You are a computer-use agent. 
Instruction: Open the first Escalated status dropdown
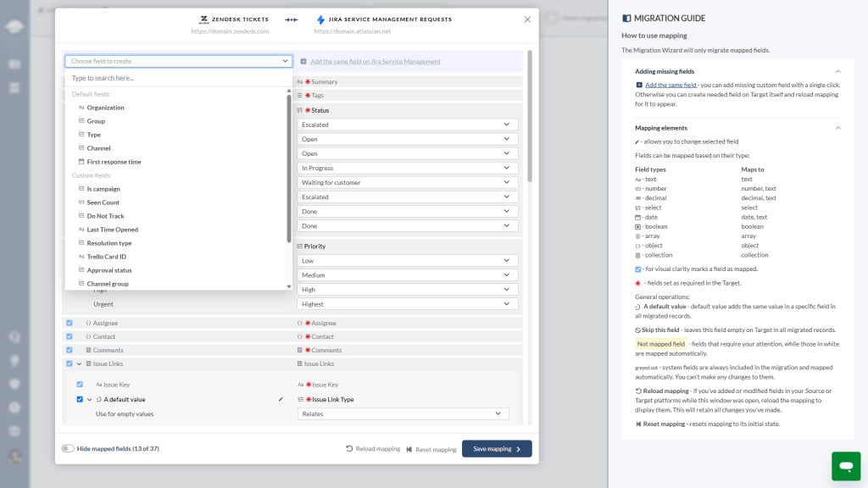(x=408, y=125)
